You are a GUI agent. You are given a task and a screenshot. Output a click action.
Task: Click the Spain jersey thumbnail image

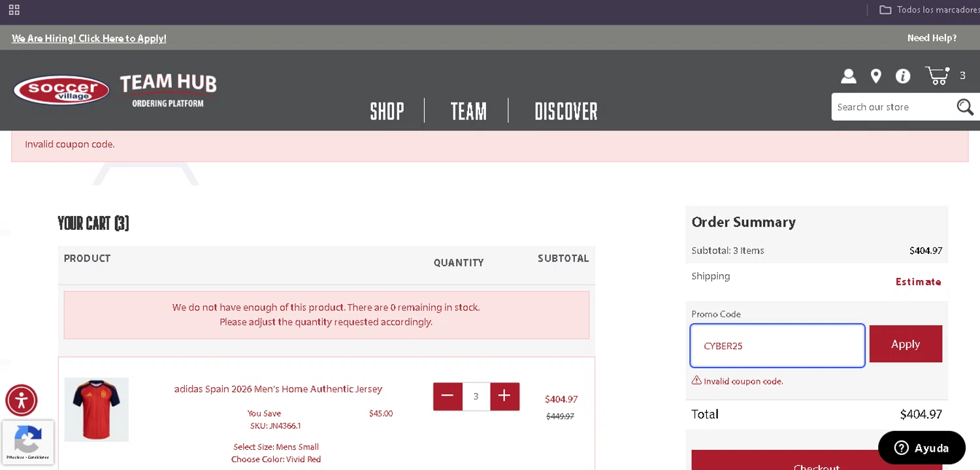96,409
